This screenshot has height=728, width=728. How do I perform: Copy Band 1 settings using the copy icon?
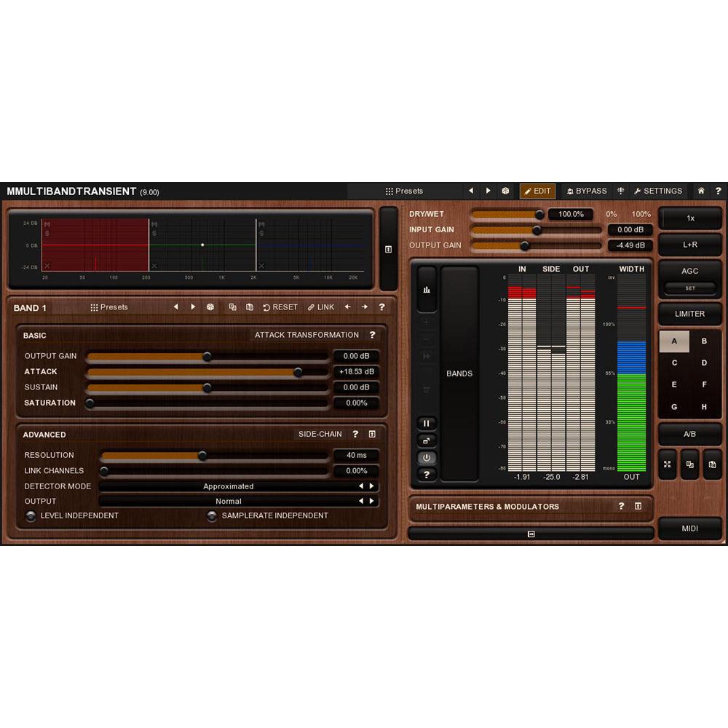click(233, 307)
